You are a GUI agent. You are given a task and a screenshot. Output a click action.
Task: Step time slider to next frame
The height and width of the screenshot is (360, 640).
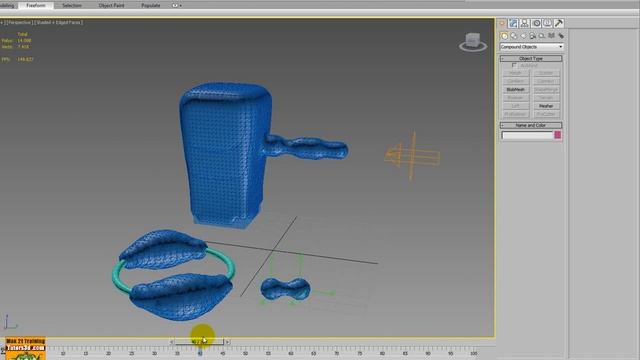(x=227, y=342)
